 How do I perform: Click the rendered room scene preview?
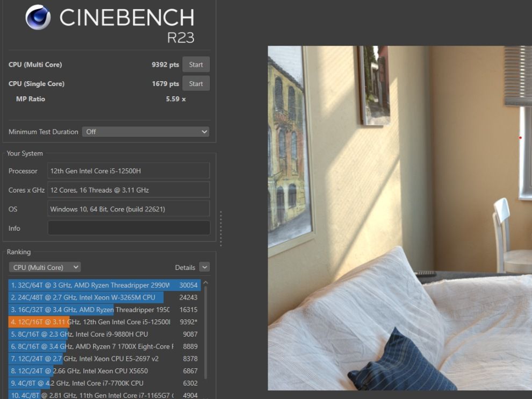(400, 218)
